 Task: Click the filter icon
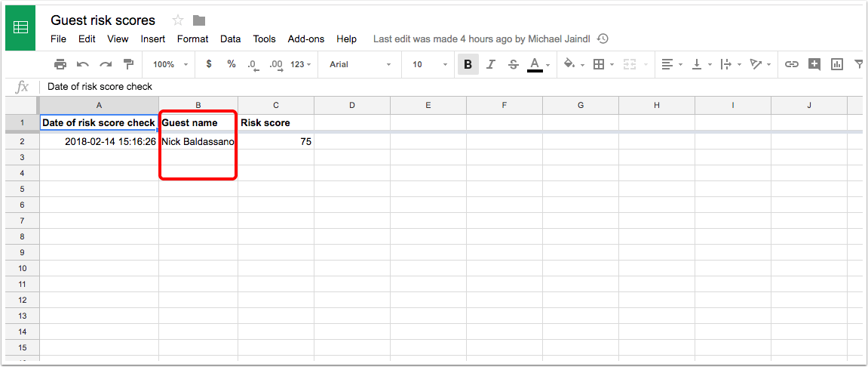tap(858, 64)
